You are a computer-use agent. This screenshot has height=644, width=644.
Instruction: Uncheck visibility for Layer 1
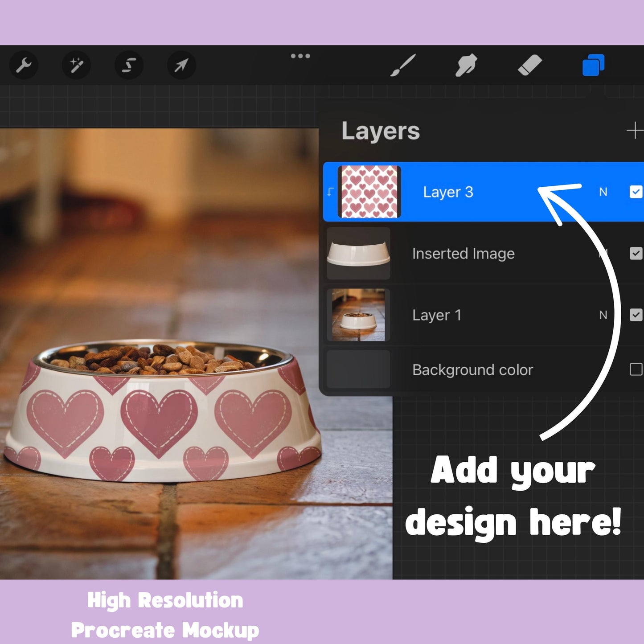pos(636,315)
